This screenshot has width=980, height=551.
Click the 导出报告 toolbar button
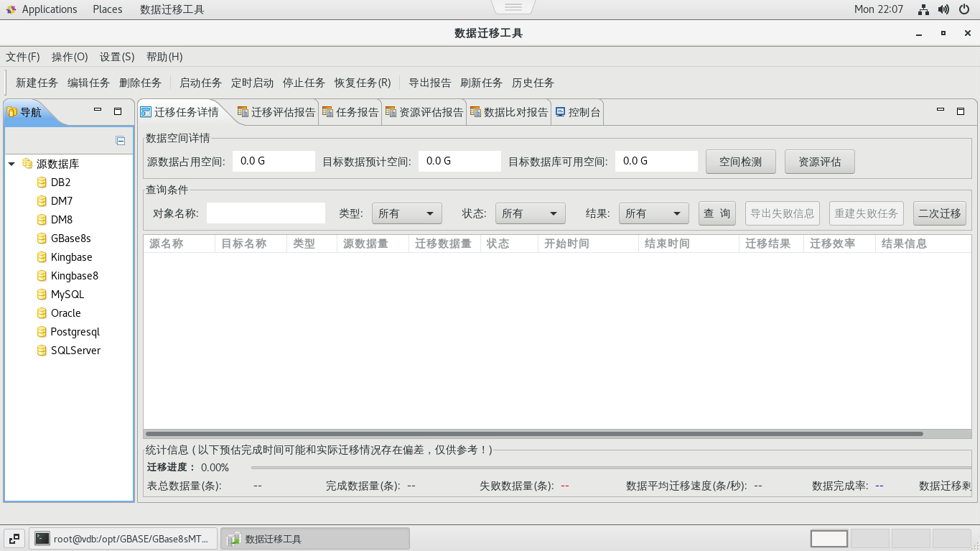(429, 83)
